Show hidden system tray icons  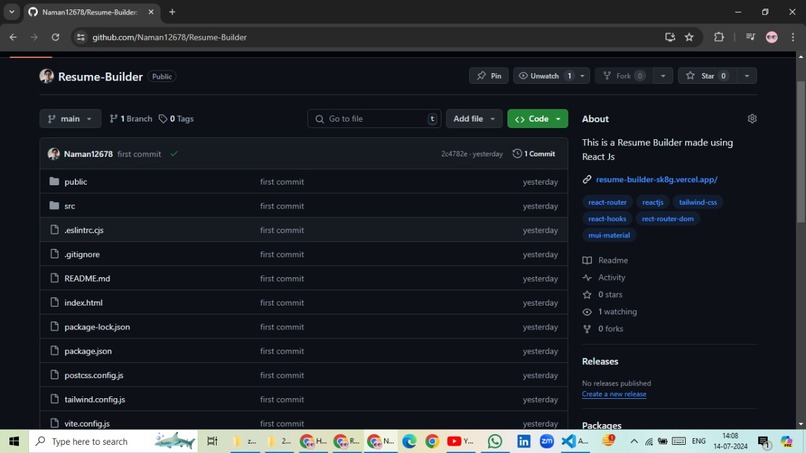[634, 441]
